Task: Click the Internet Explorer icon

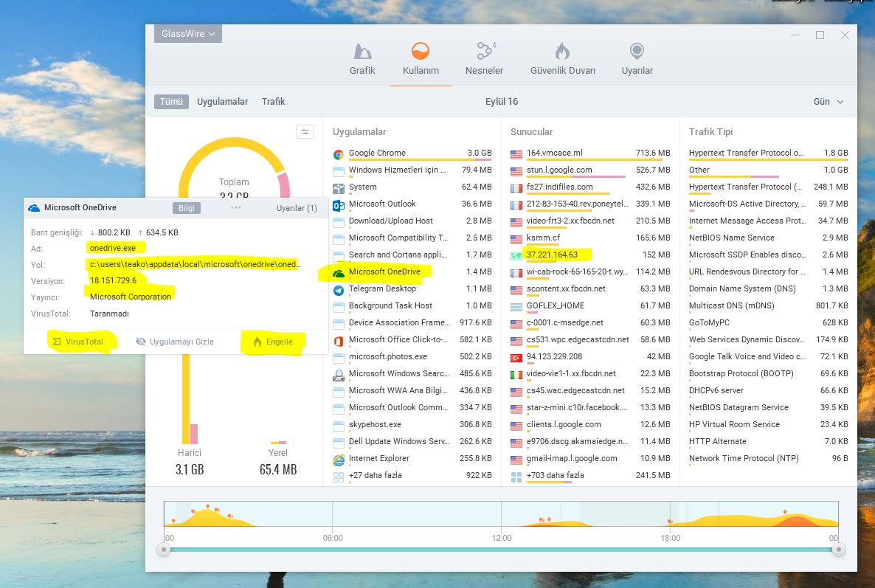Action: [338, 460]
